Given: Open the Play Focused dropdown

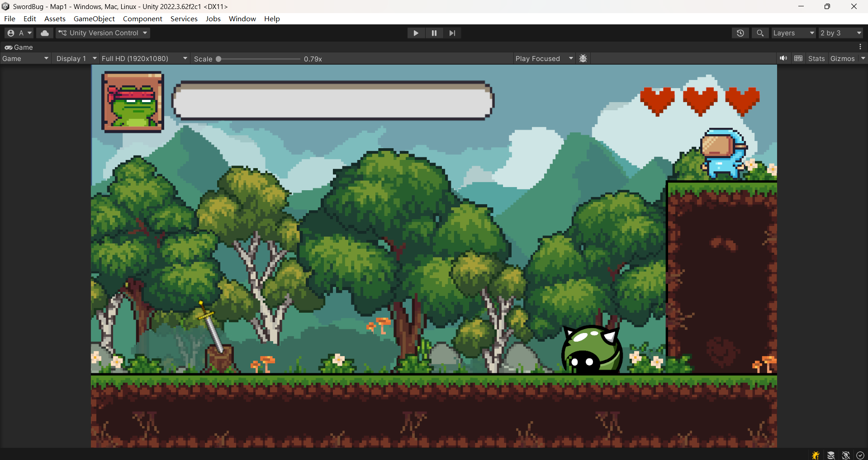Looking at the screenshot, I should click(x=544, y=59).
